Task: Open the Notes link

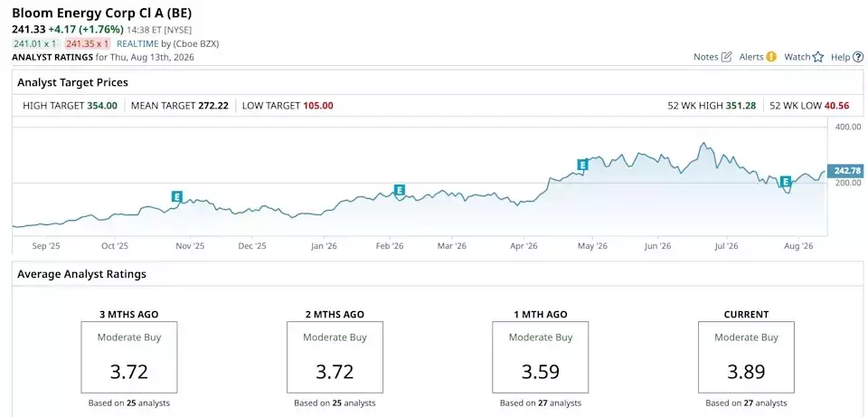Action: pos(706,57)
